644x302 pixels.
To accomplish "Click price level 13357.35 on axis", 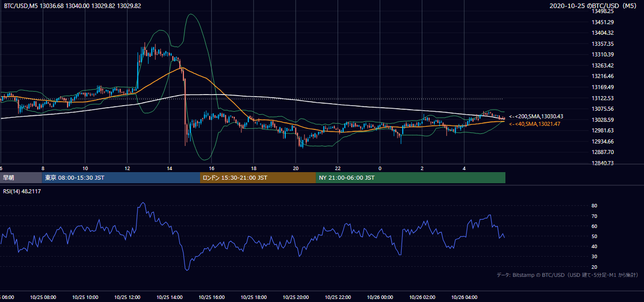I will pyautogui.click(x=603, y=44).
